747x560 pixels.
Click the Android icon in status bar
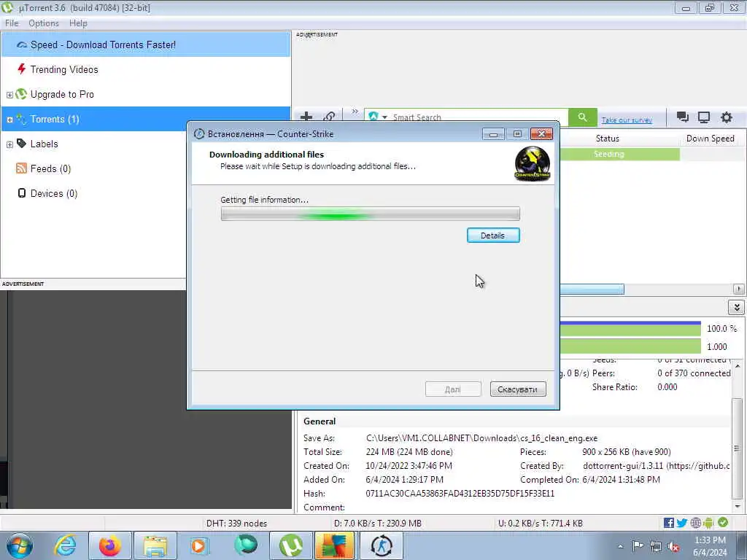[708, 523]
